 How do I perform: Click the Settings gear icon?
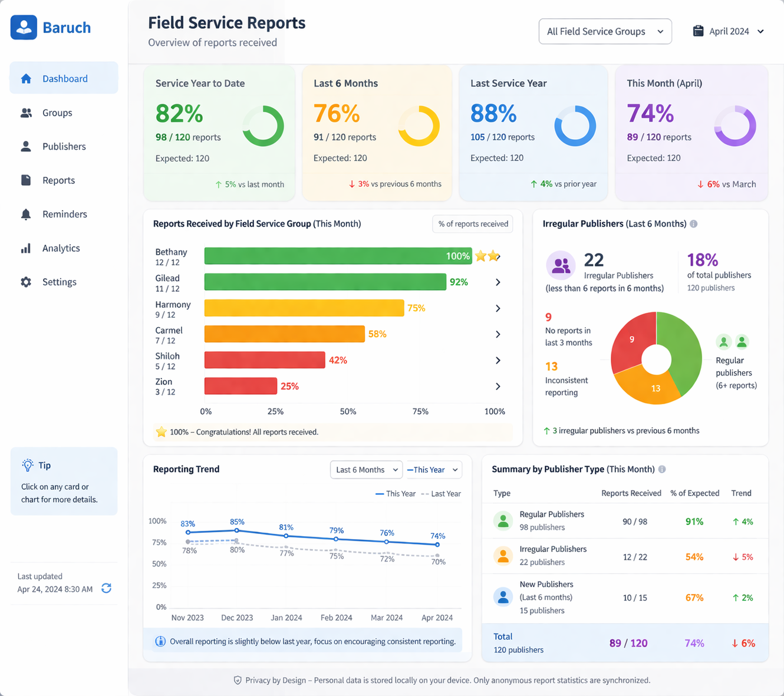[x=26, y=282]
